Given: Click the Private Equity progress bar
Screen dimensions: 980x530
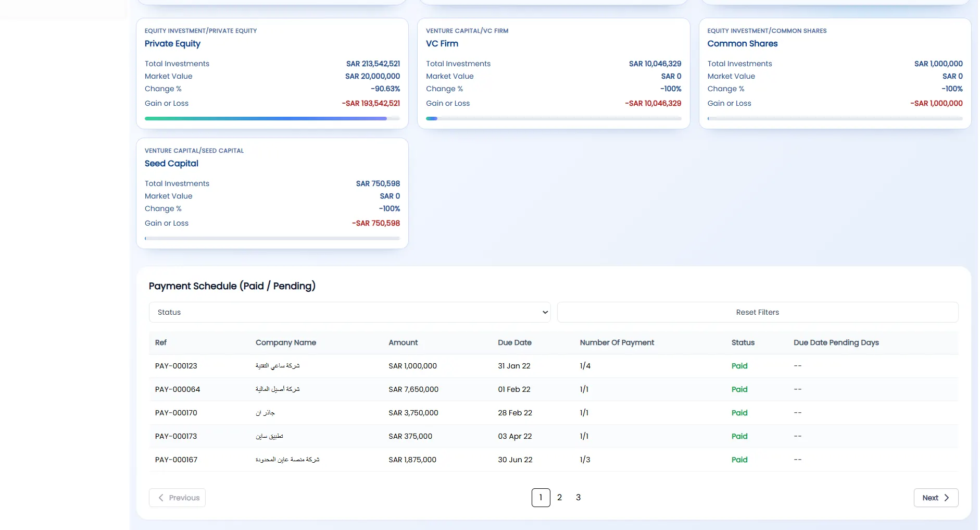Looking at the screenshot, I should click(272, 118).
